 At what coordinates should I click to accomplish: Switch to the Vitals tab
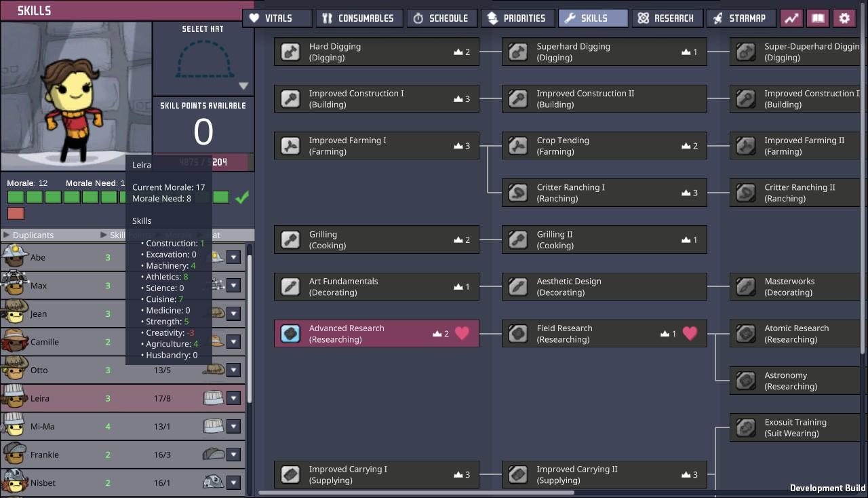coord(278,18)
